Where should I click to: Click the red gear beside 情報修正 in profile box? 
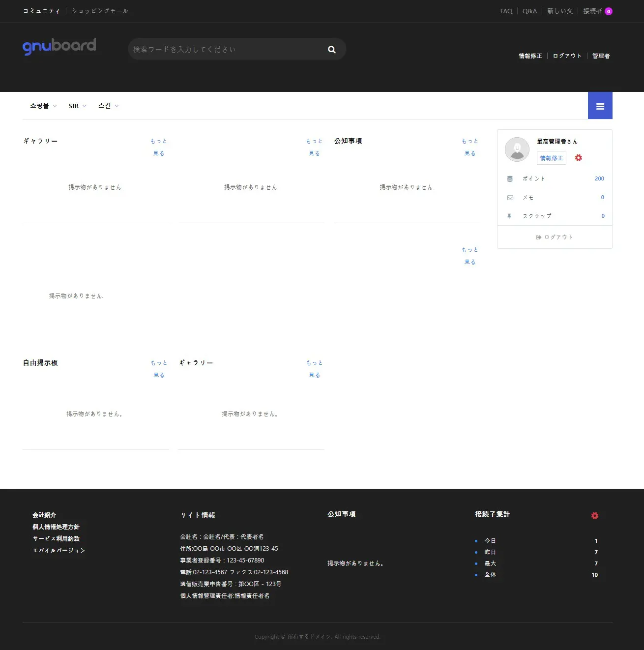pos(579,158)
